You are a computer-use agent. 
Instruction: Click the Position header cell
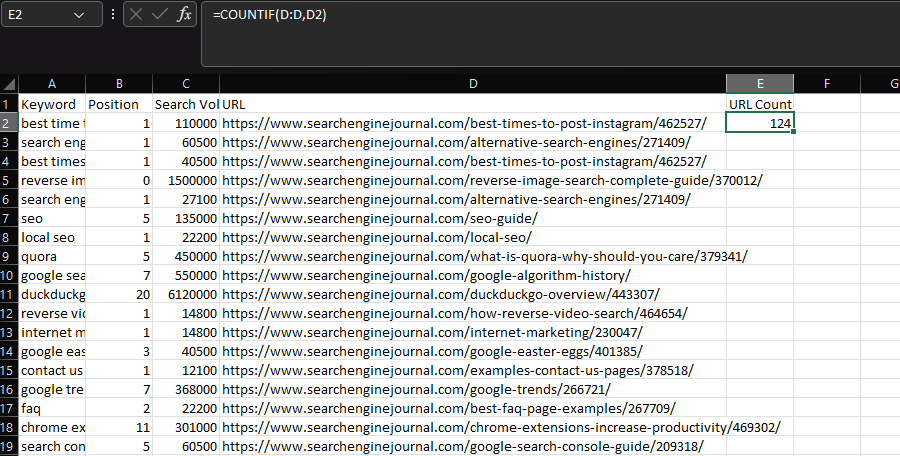[119, 105]
